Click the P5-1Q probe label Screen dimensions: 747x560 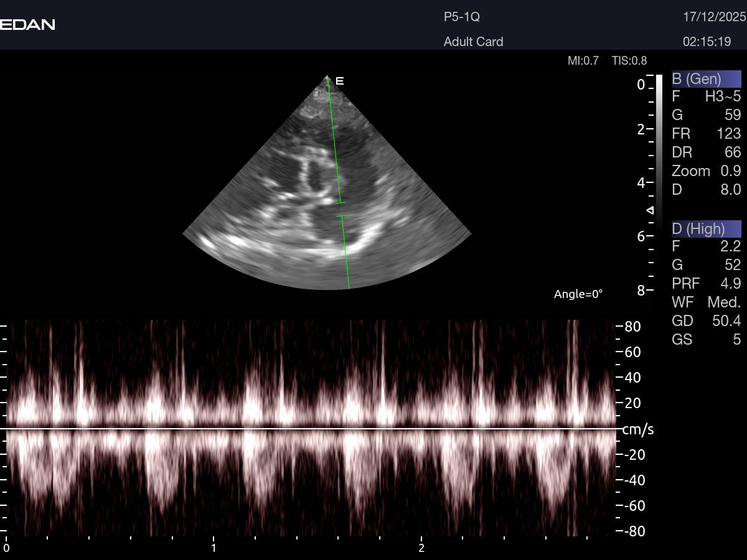pos(461,17)
